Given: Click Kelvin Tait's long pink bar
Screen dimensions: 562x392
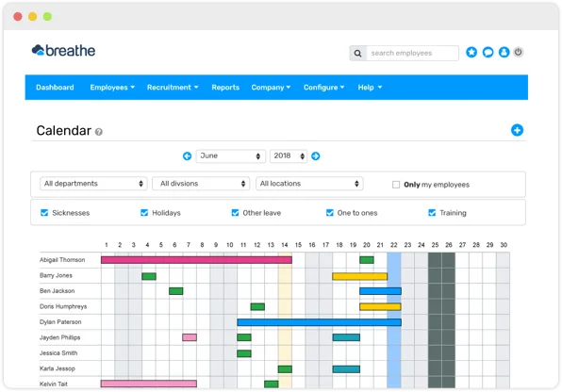Looking at the screenshot, I should pyautogui.click(x=149, y=384).
